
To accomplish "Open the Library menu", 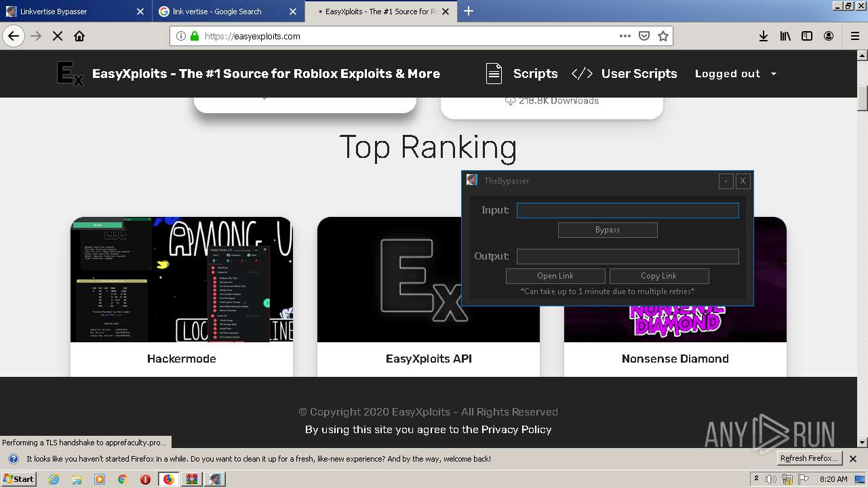I will click(x=785, y=37).
